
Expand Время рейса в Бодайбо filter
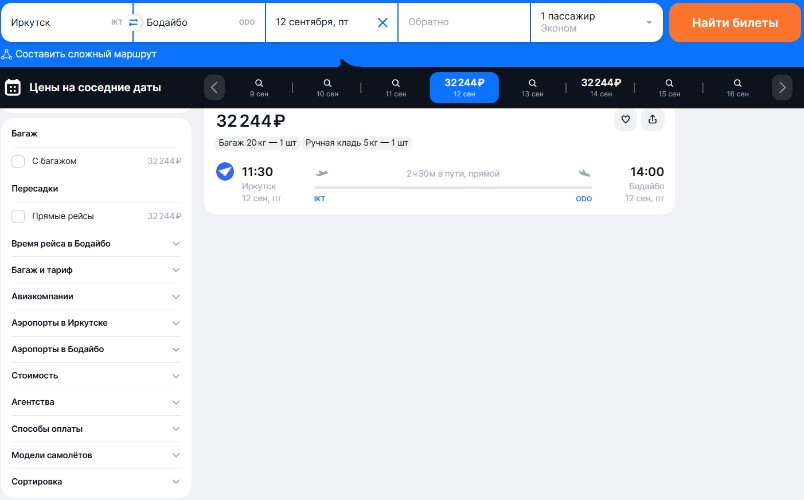pos(96,243)
